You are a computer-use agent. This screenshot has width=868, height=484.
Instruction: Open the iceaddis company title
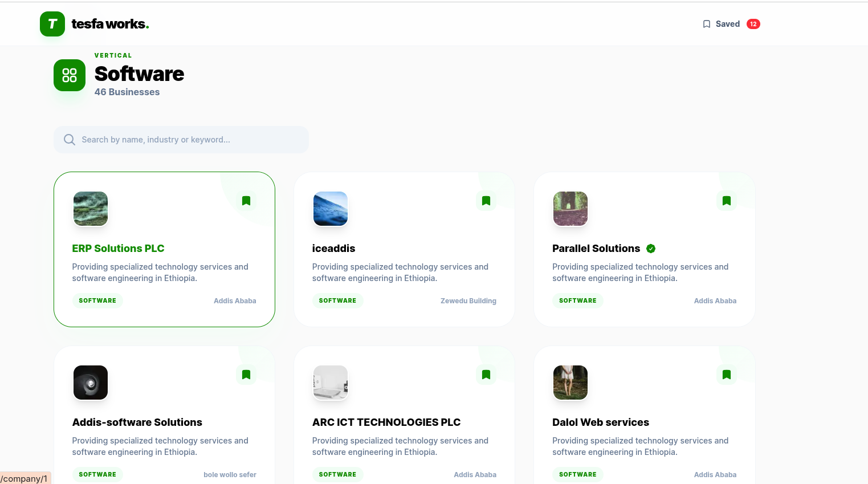click(333, 249)
